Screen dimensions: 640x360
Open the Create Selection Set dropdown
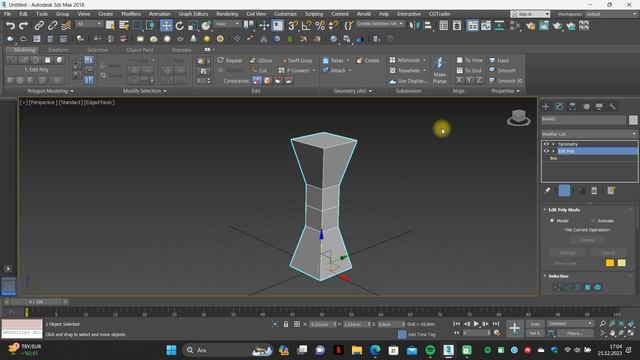click(x=380, y=24)
